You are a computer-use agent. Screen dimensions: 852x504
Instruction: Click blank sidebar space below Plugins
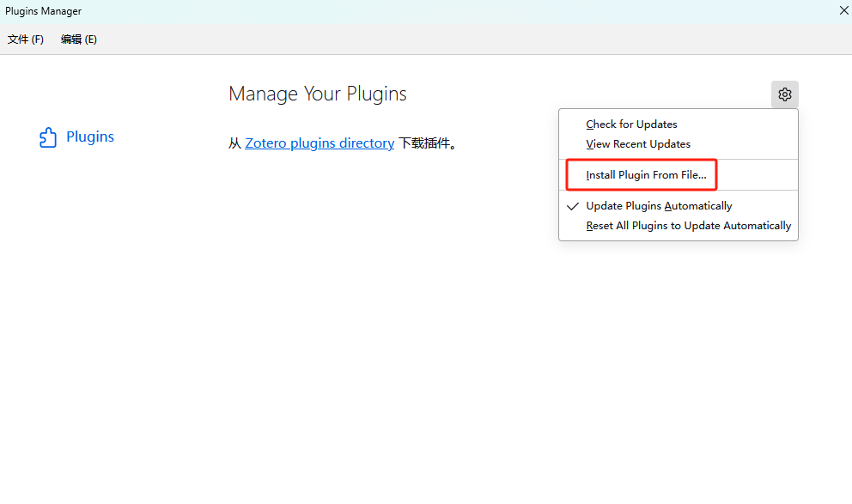click(86, 301)
